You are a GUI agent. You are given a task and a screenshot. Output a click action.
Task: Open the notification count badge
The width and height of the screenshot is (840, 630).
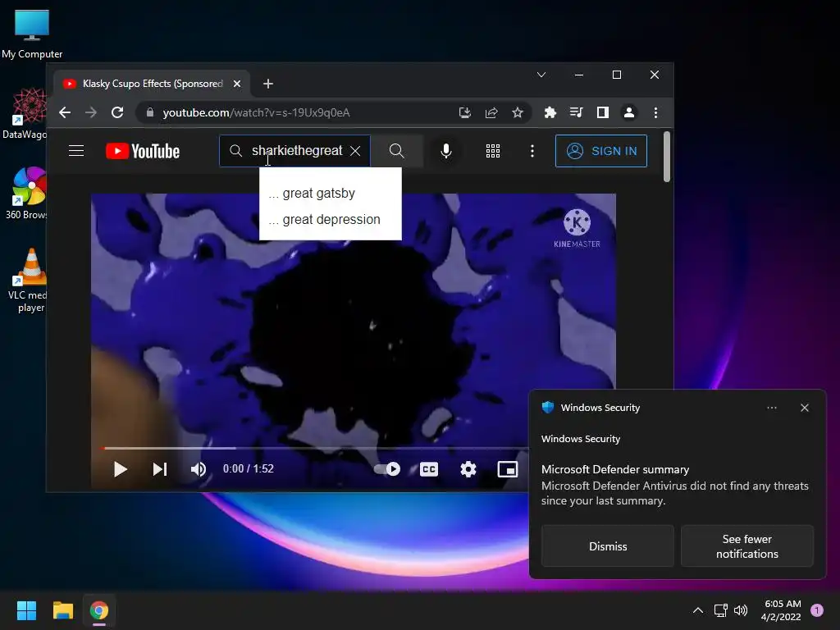point(817,610)
